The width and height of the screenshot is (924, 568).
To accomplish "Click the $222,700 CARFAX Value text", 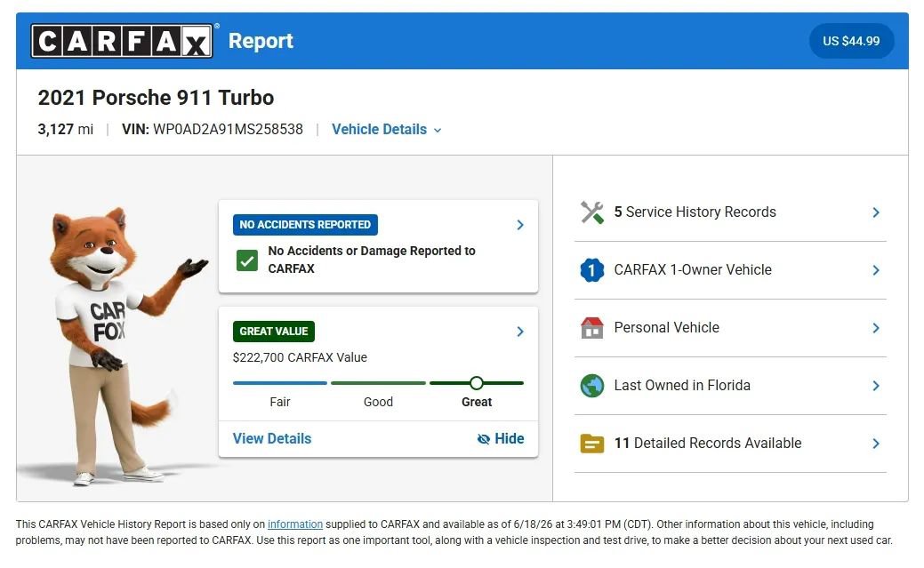I will click(x=300, y=357).
